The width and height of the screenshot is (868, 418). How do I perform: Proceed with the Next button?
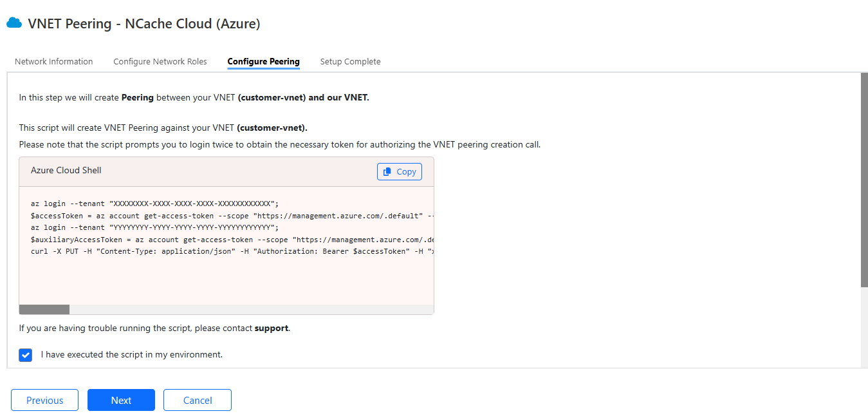(x=121, y=400)
